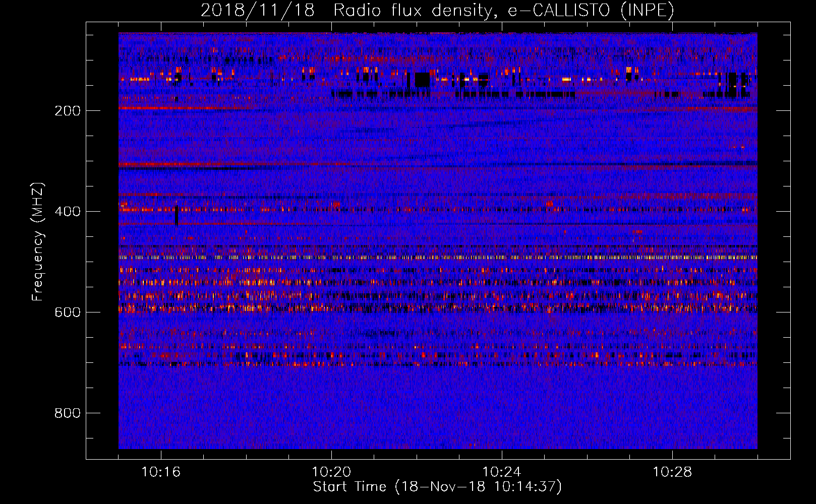Click the plot title "2018/11/18 Radio flux density, e-CALLISTO (INPE)"

point(437,11)
